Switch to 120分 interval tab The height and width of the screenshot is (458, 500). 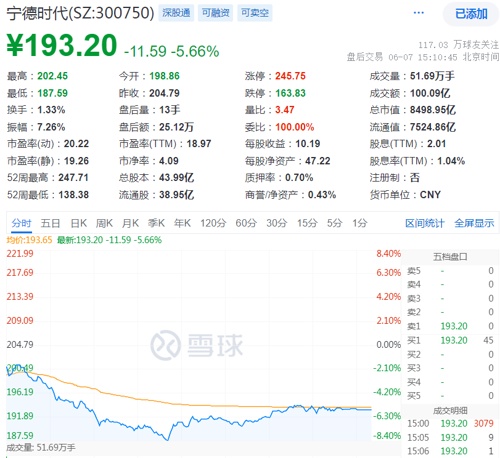click(x=213, y=223)
